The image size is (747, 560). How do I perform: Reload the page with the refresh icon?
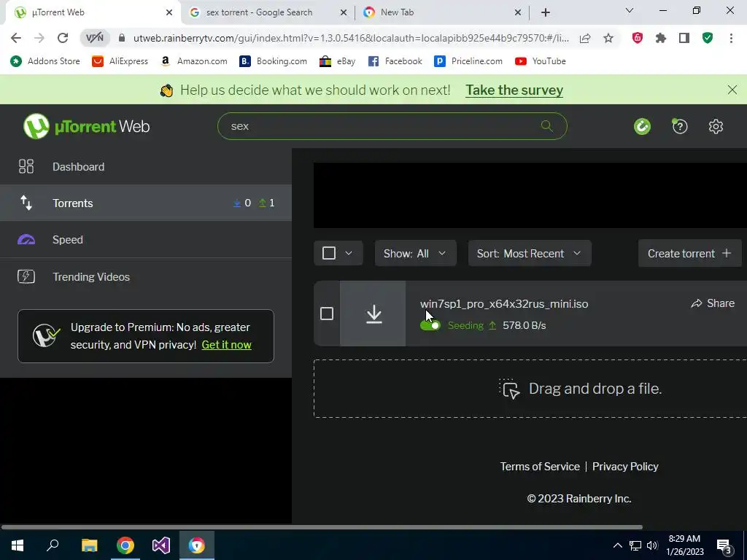63,38
